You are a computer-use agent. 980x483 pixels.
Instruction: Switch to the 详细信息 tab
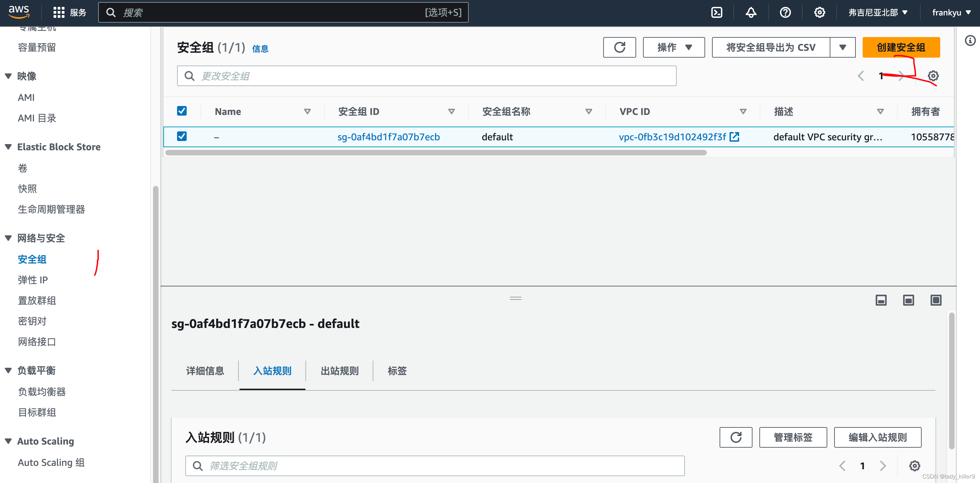pos(205,371)
